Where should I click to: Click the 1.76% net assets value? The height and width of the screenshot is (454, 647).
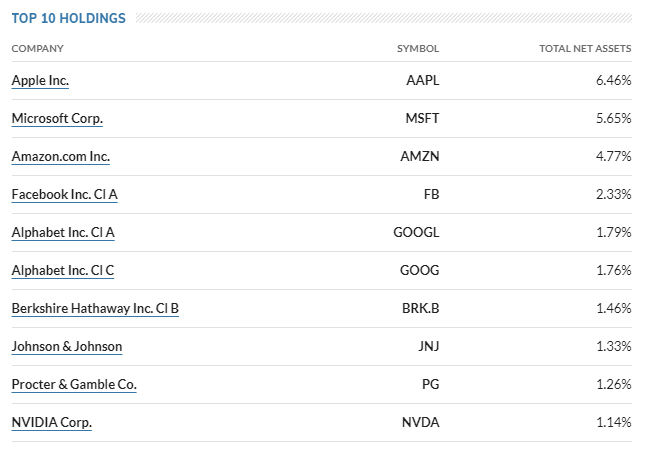tap(614, 270)
